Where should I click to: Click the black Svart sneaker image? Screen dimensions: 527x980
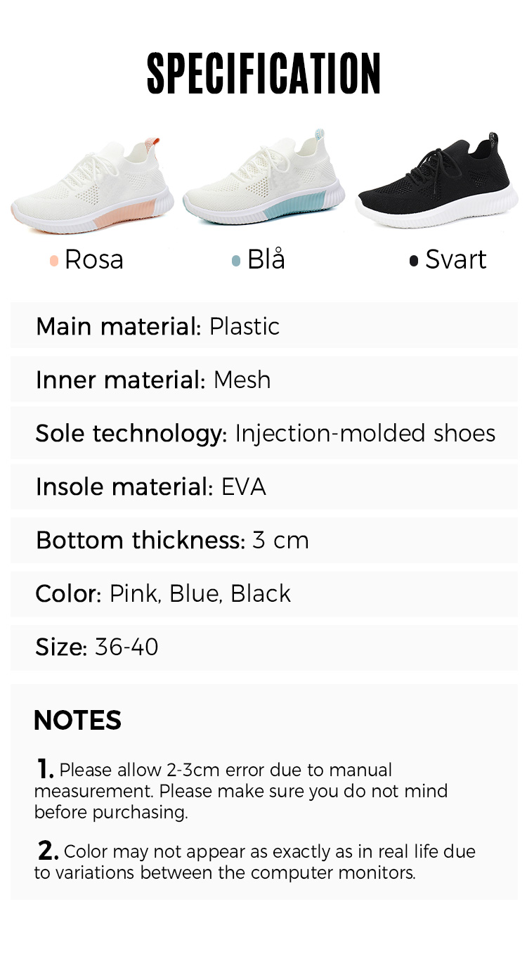tap(436, 180)
